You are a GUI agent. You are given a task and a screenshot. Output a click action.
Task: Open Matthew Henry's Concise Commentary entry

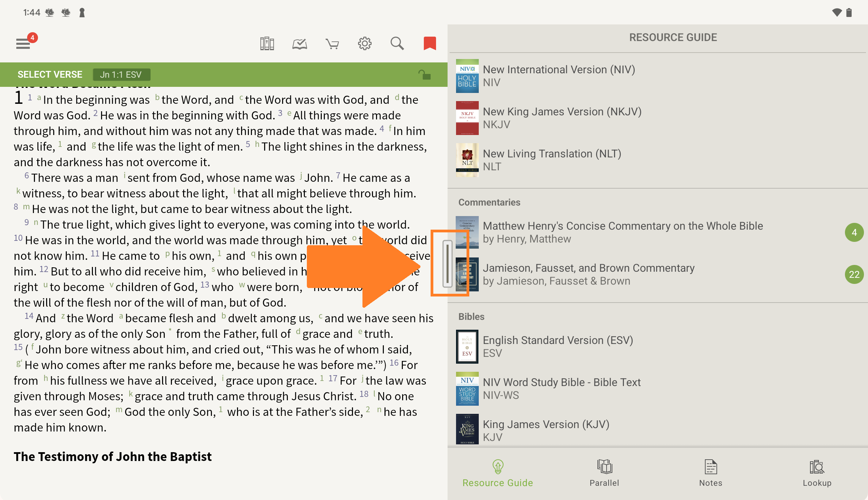pos(622,232)
